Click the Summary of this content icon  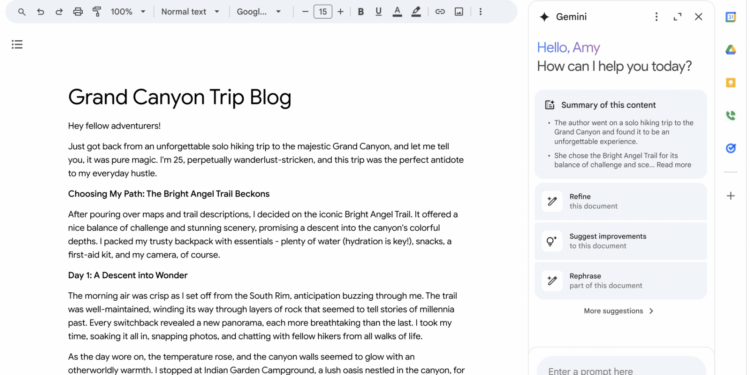tap(550, 105)
